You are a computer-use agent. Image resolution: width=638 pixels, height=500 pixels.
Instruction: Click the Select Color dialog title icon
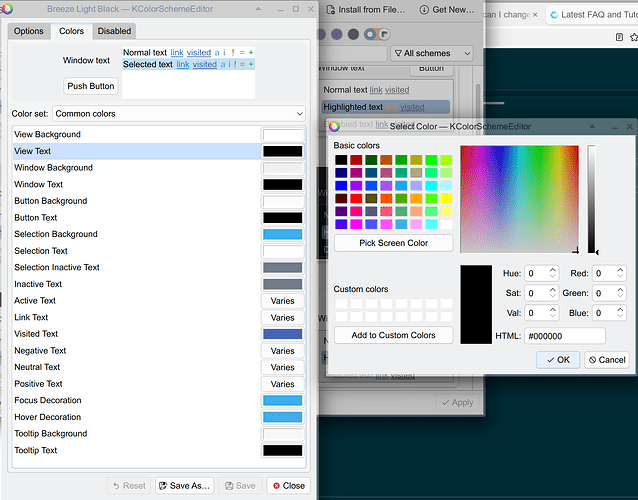tap(334, 127)
